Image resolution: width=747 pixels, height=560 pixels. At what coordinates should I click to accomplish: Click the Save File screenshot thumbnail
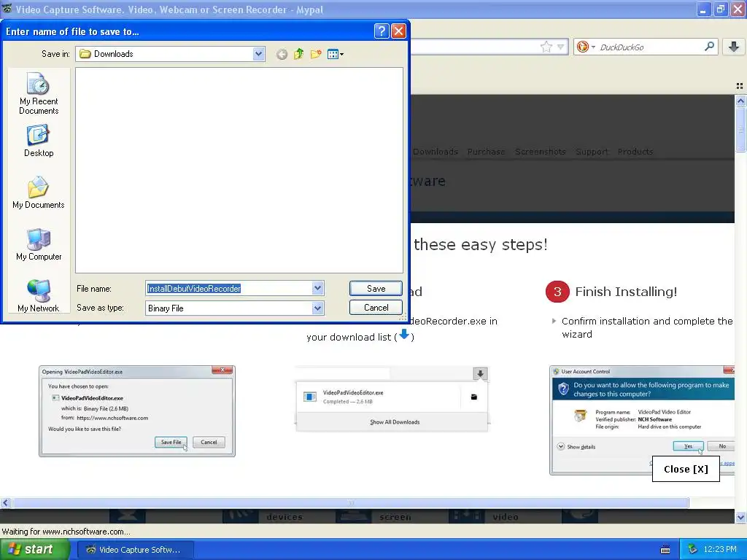pos(137,411)
